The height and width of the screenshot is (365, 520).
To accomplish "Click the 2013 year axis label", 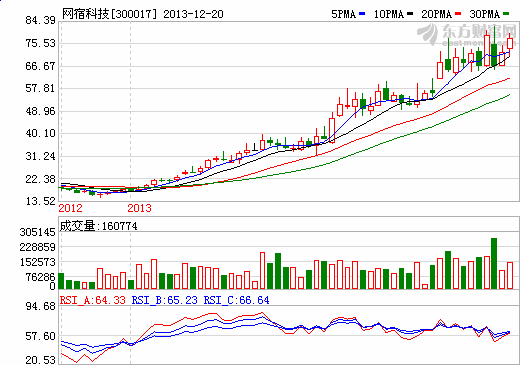I will pyautogui.click(x=139, y=208).
